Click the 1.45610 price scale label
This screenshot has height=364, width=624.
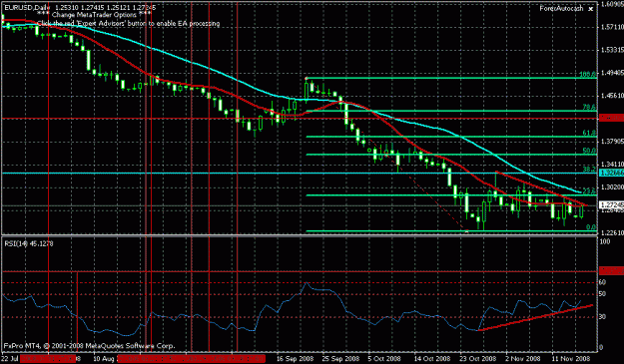pos(612,96)
